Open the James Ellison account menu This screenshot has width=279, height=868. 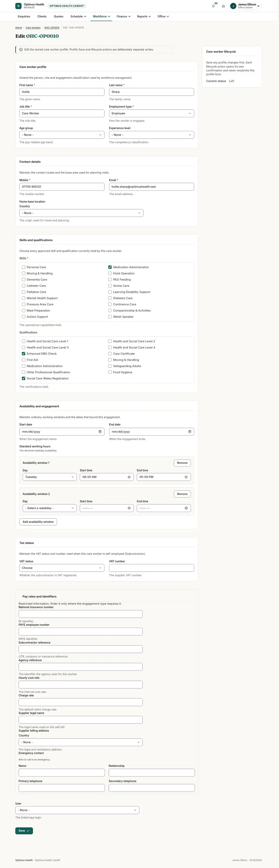pos(245,6)
